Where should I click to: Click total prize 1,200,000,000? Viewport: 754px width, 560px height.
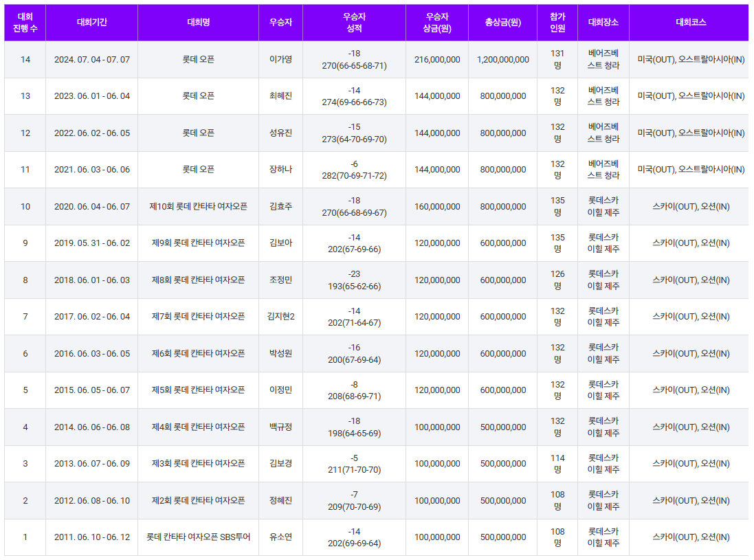502,60
